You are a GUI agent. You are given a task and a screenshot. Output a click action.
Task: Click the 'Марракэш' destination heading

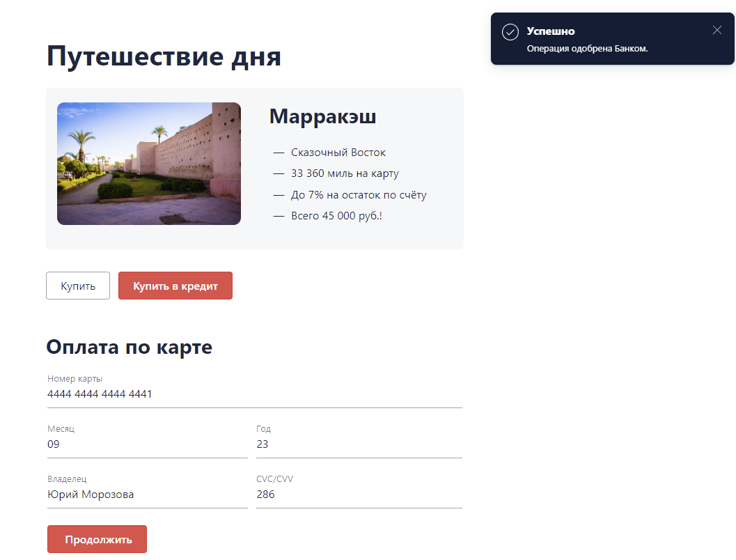tap(322, 116)
